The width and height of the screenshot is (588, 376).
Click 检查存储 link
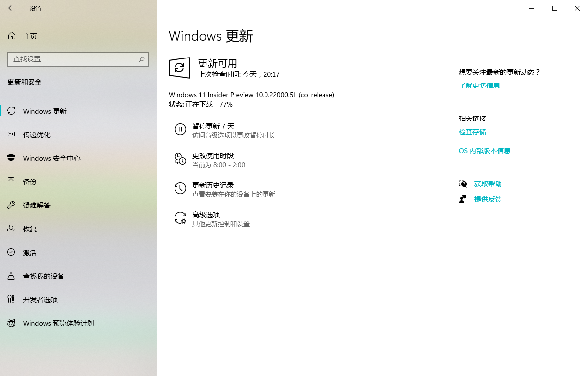(472, 132)
